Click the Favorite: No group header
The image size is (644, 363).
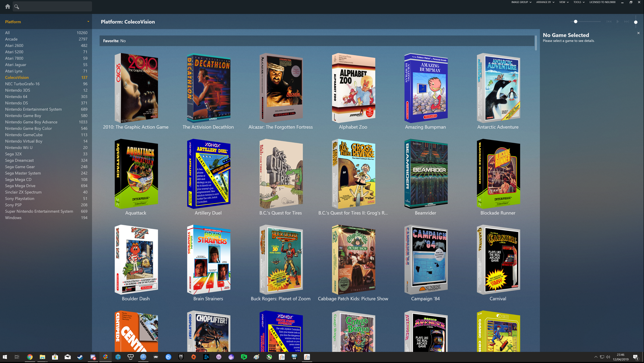[317, 41]
